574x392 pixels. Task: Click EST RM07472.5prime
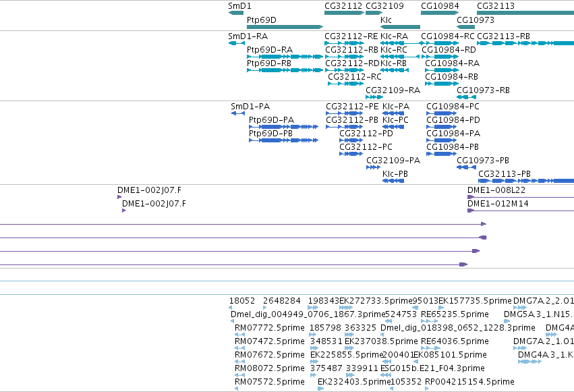[x=269, y=341]
